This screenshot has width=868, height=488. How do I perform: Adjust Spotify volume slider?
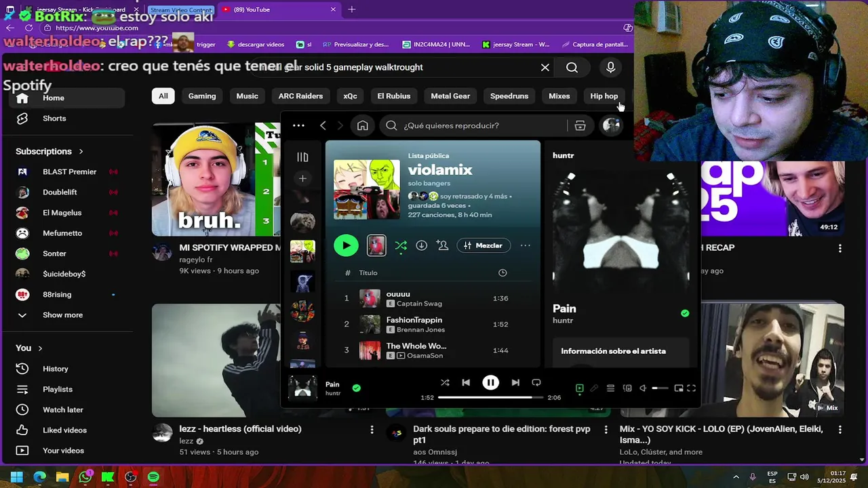coord(660,388)
